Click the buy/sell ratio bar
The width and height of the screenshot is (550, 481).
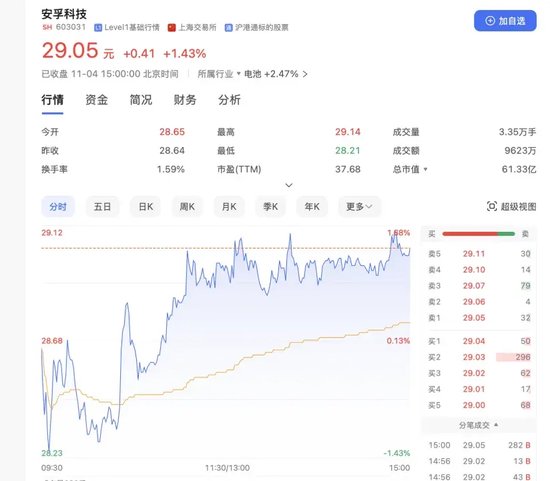[x=478, y=234]
